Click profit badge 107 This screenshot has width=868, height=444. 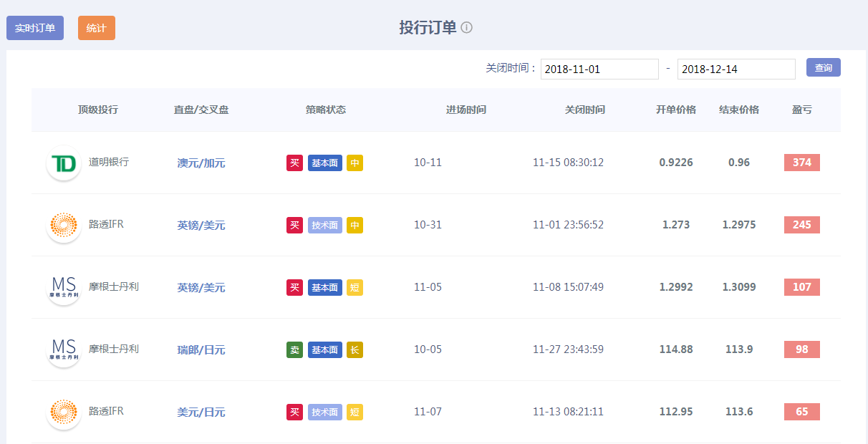(x=802, y=287)
